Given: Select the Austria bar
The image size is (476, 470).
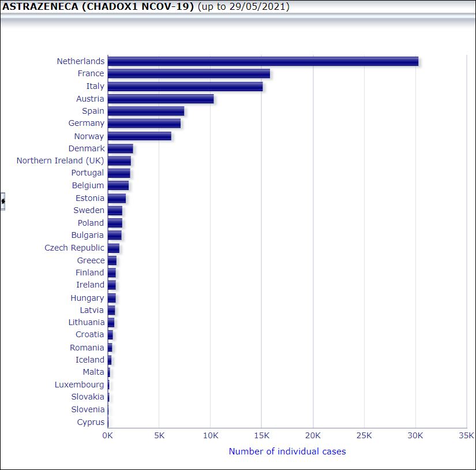Looking at the screenshot, I should (x=160, y=99).
